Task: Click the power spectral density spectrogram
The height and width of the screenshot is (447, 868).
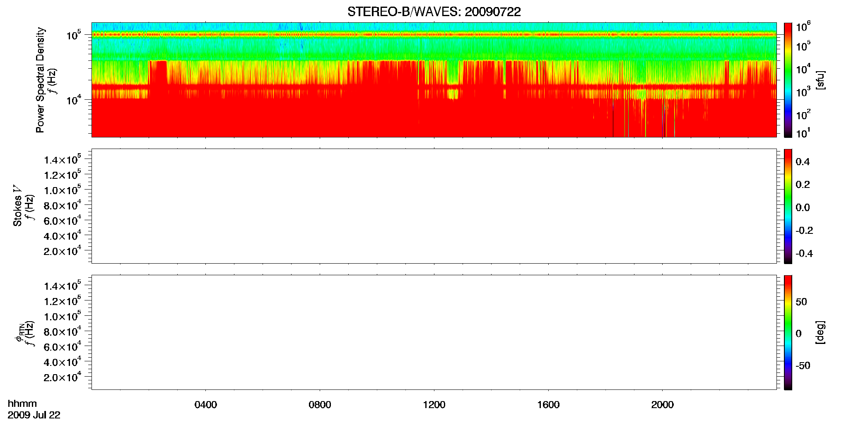Action: point(434,80)
